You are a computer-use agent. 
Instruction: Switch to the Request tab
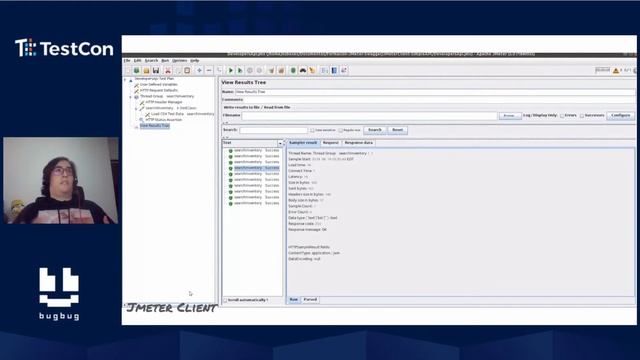click(x=331, y=143)
